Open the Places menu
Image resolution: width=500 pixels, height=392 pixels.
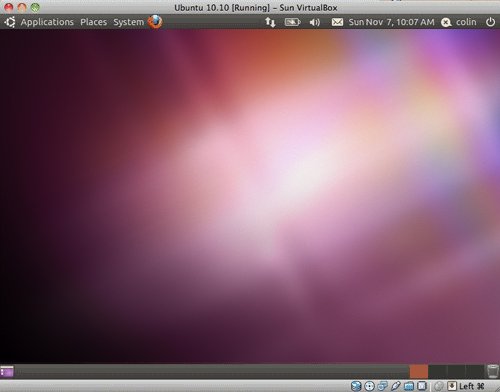tap(93, 22)
